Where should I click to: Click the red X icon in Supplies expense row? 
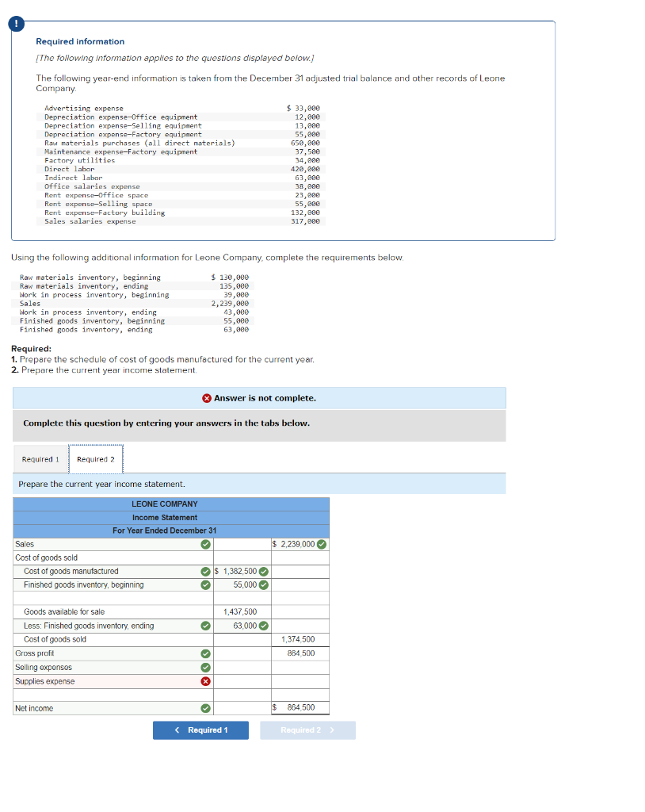pos(205,681)
